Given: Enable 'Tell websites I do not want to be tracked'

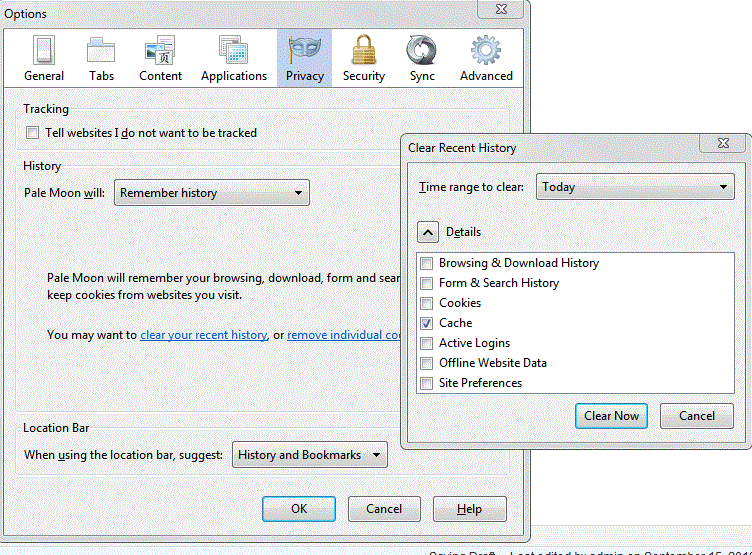Looking at the screenshot, I should (33, 132).
